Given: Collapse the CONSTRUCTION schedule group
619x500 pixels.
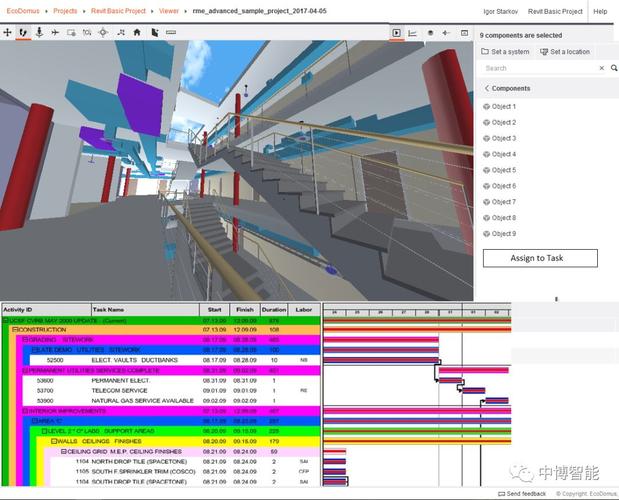Looking at the screenshot, I should pos(15,329).
